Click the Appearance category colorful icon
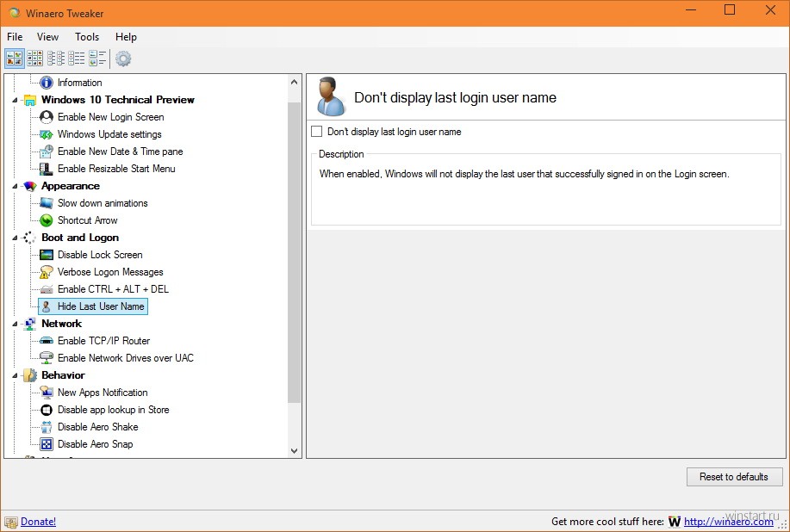The width and height of the screenshot is (790, 532). [x=30, y=186]
